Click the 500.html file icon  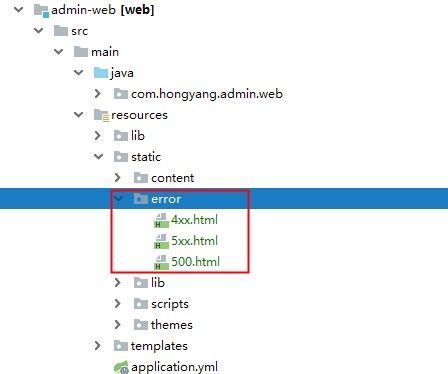(x=161, y=262)
